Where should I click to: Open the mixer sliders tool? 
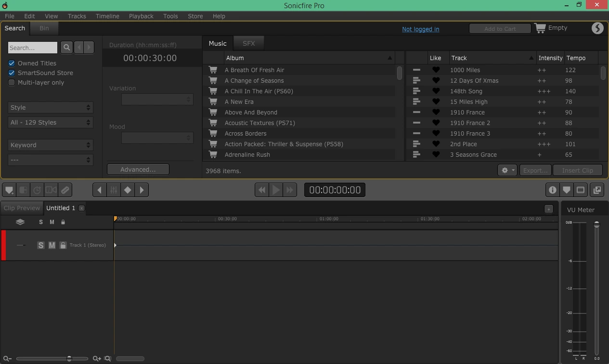tap(114, 190)
